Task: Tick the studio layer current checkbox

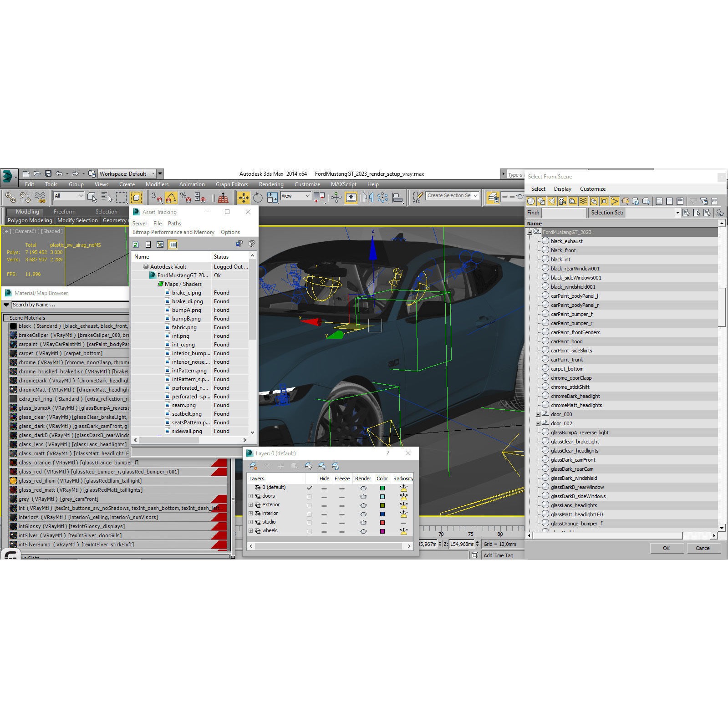Action: click(x=310, y=523)
